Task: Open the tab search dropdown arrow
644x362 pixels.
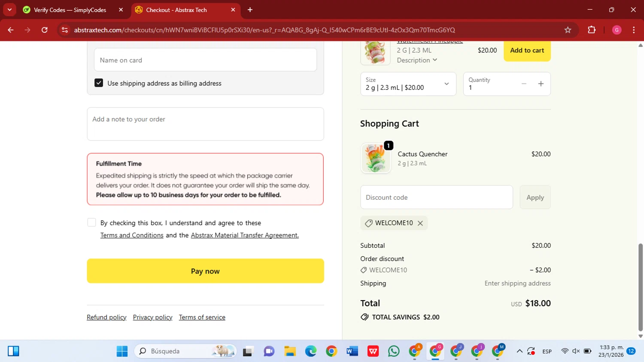Action: 9,9
